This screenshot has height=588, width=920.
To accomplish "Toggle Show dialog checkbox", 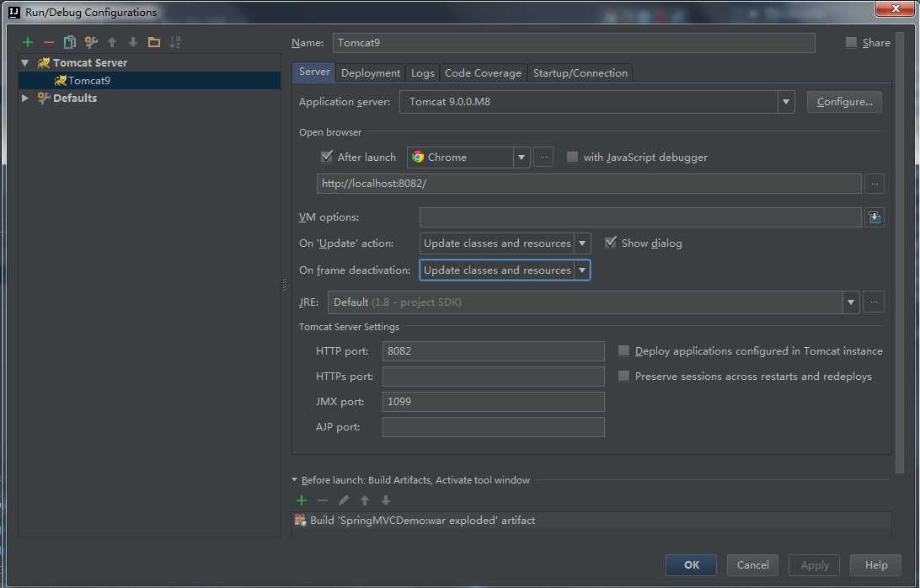I will [x=611, y=243].
